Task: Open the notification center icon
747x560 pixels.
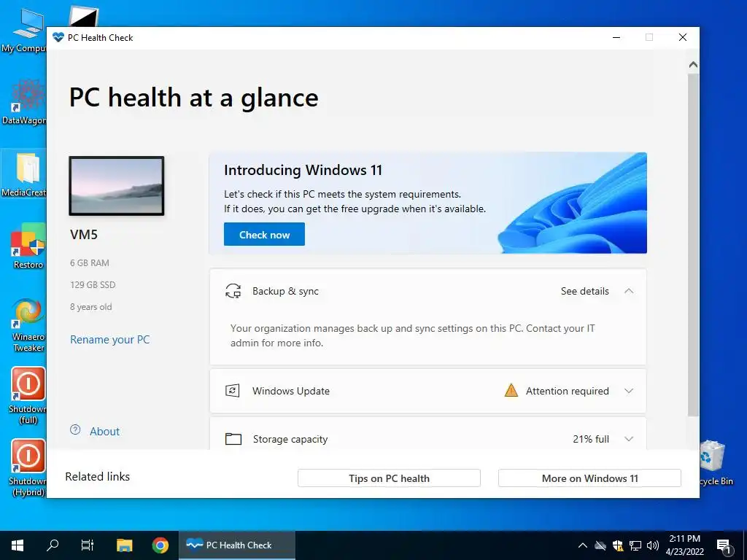Action: (x=724, y=545)
